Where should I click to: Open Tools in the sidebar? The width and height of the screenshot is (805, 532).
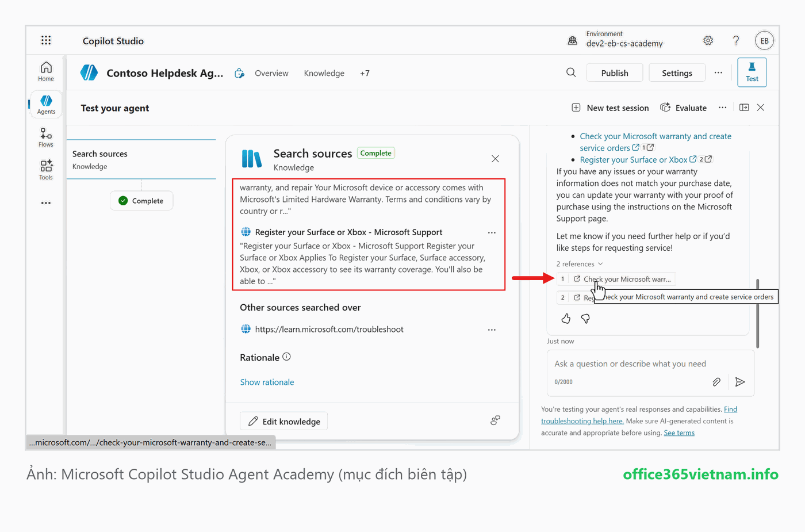click(46, 170)
